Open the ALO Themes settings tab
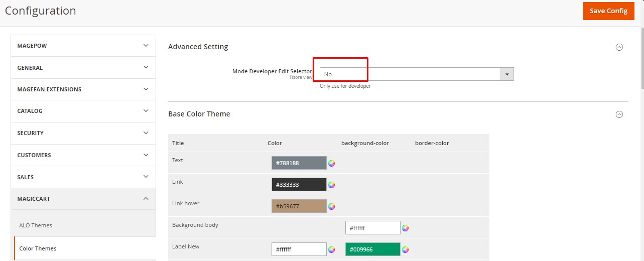Viewport: 644px width, 261px height. coord(36,225)
